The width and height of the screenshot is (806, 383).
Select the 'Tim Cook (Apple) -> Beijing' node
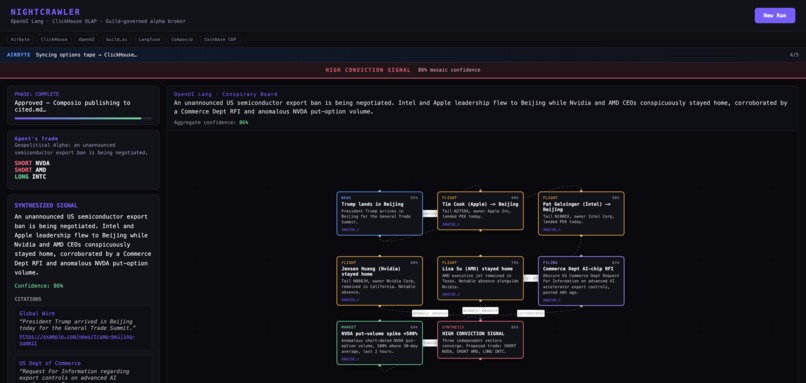click(x=480, y=210)
